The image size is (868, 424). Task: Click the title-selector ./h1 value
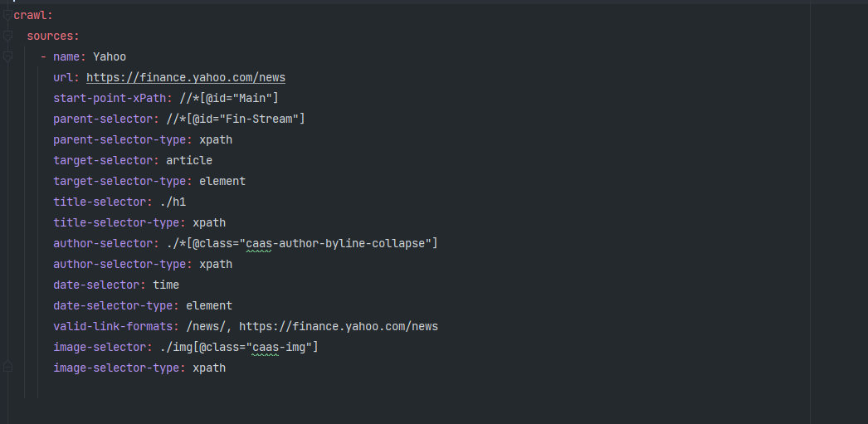point(173,202)
